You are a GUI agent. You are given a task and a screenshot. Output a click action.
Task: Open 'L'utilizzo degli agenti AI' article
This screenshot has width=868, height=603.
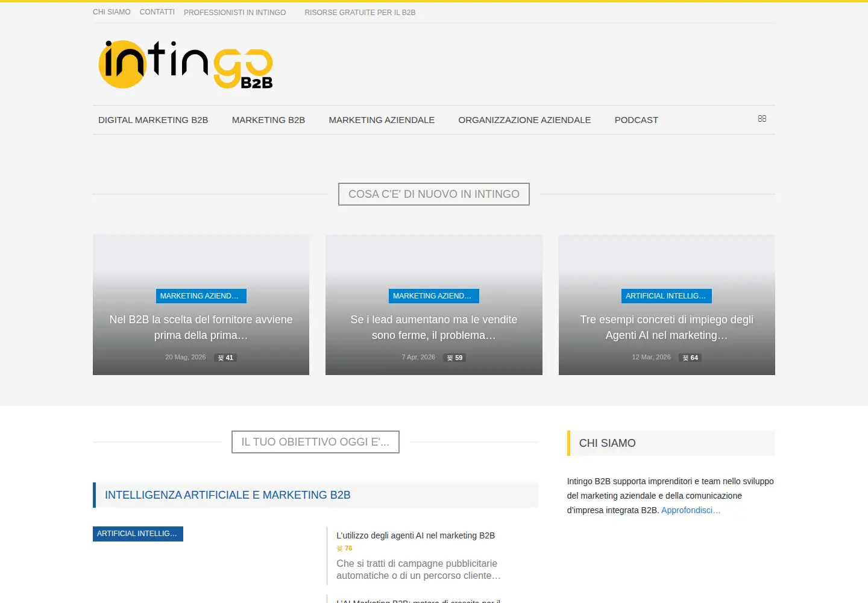pos(415,535)
